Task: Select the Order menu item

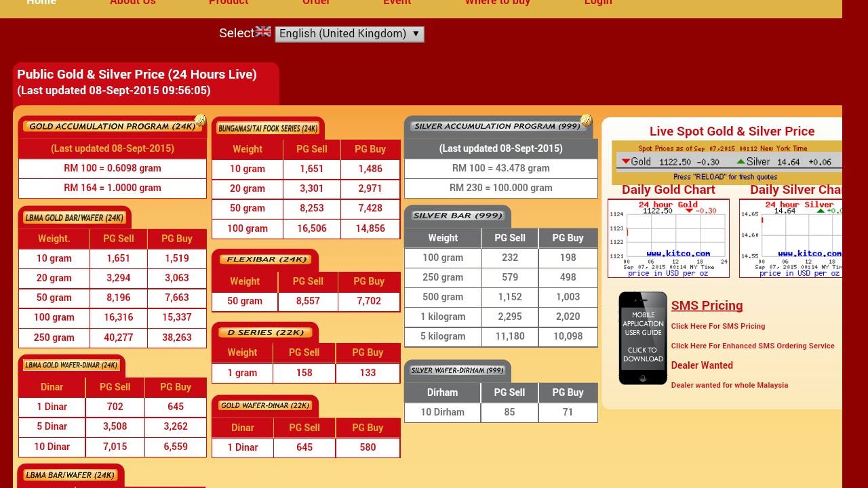Action: (316, 2)
